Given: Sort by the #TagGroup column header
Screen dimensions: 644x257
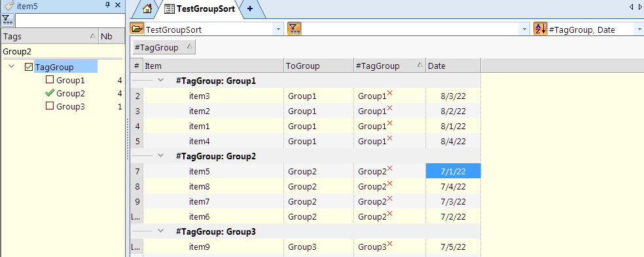Looking at the screenshot, I should [389, 66].
